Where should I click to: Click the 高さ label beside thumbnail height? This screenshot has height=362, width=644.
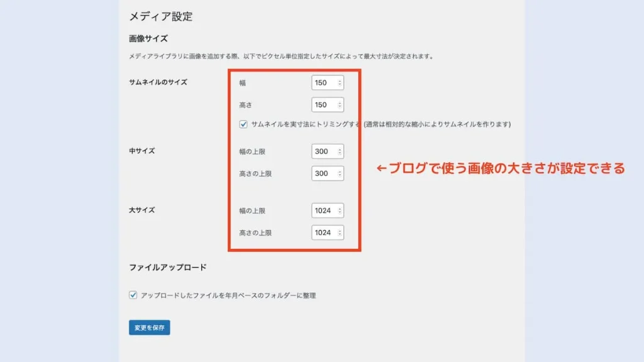point(246,105)
